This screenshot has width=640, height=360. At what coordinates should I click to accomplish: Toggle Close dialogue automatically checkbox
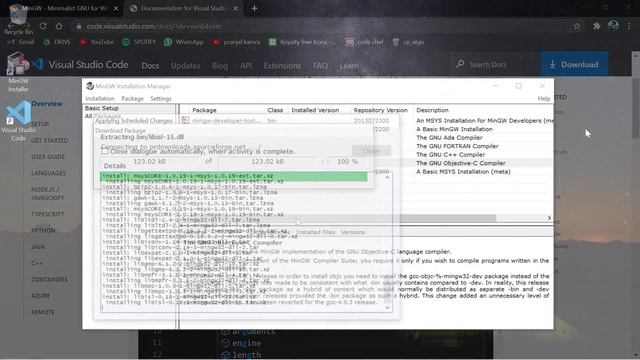point(105,151)
